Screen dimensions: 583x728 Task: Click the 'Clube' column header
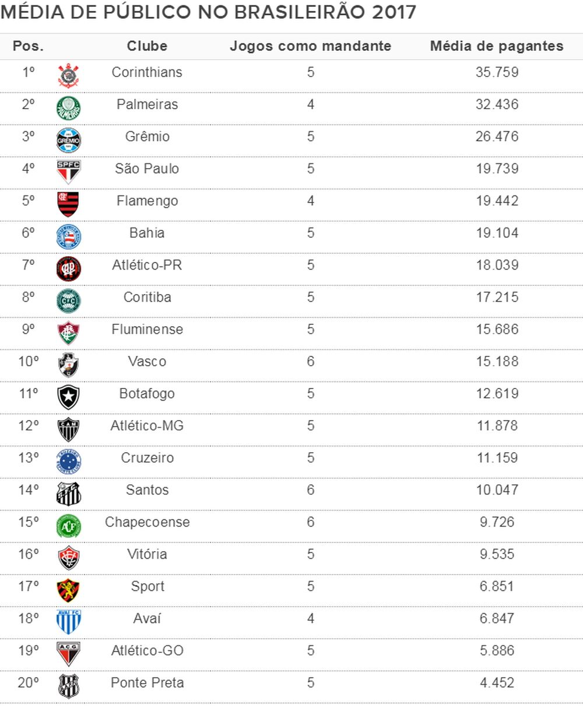pyautogui.click(x=147, y=46)
